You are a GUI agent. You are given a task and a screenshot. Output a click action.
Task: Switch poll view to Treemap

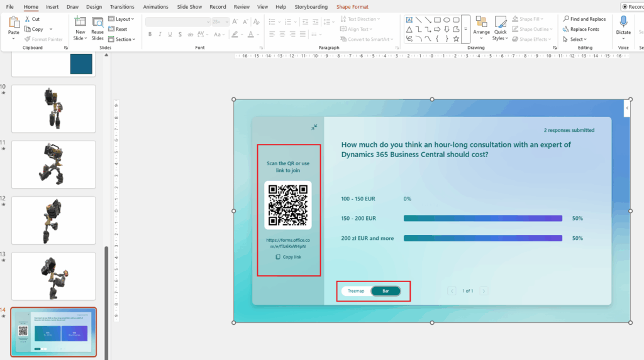pyautogui.click(x=356, y=291)
